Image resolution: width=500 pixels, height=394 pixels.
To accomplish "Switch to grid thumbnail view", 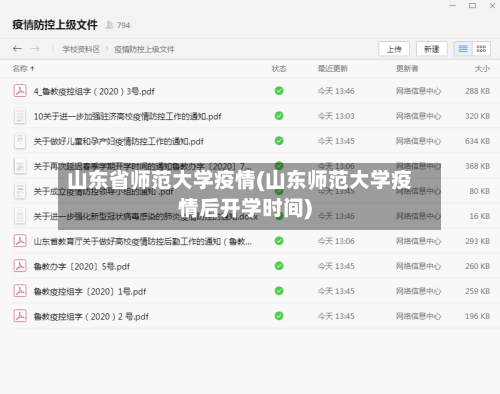I will (481, 49).
